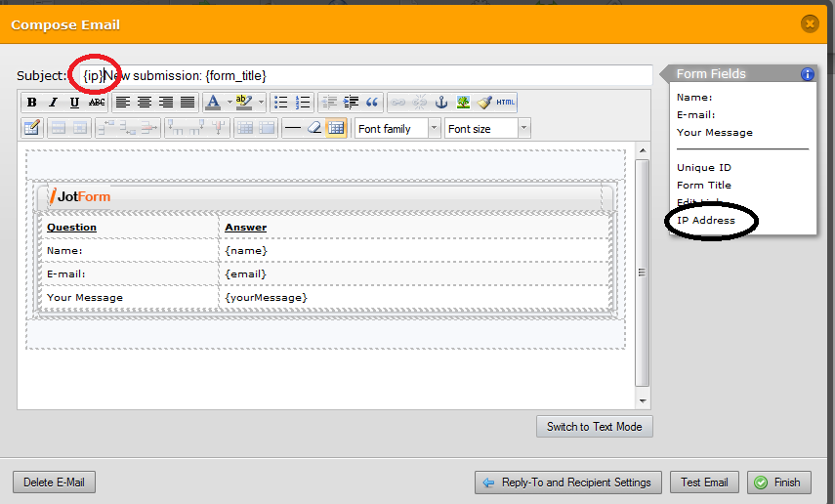835x504 pixels.
Task: Toggle underline text style
Action: click(x=75, y=103)
